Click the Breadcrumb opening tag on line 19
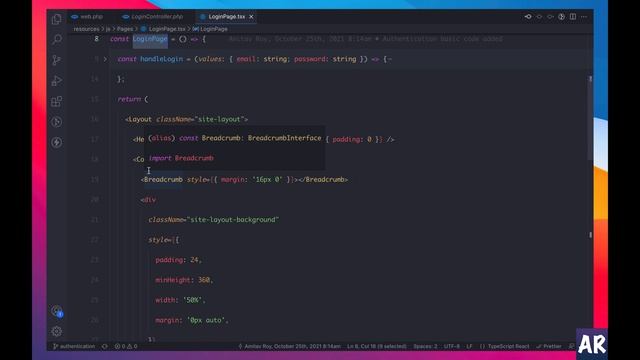The image size is (640, 360). 163,180
